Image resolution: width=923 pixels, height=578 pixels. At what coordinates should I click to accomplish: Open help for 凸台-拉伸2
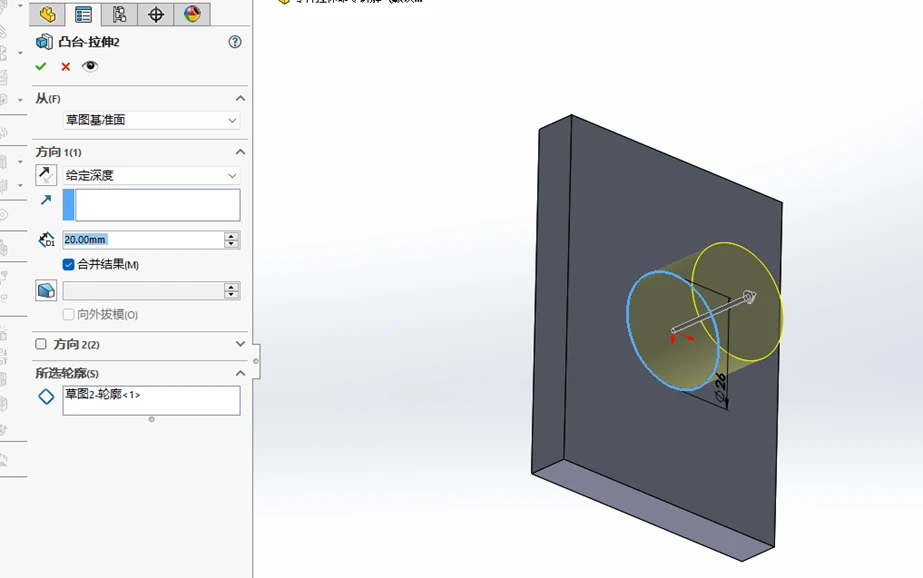click(x=235, y=42)
